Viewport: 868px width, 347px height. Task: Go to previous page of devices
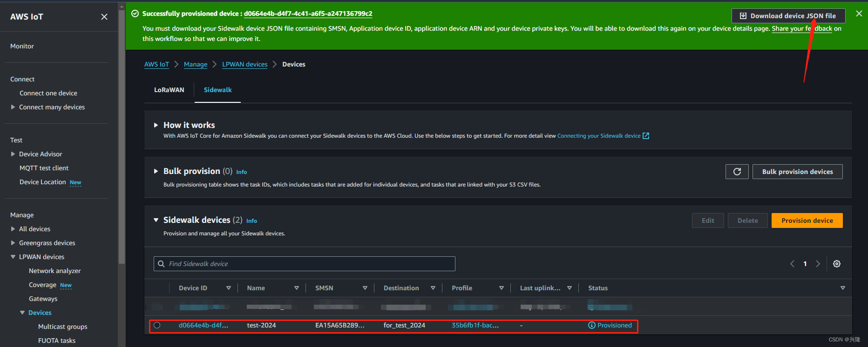[792, 264]
